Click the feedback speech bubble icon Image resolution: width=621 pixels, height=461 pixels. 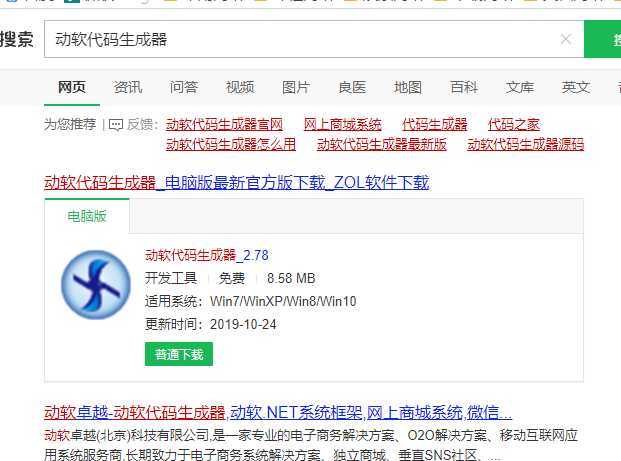(x=116, y=125)
